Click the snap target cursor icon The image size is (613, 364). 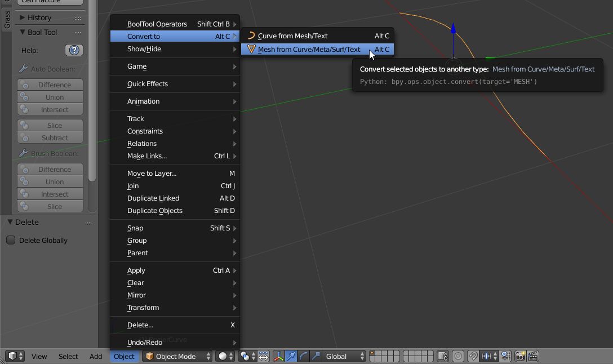[x=505, y=356]
